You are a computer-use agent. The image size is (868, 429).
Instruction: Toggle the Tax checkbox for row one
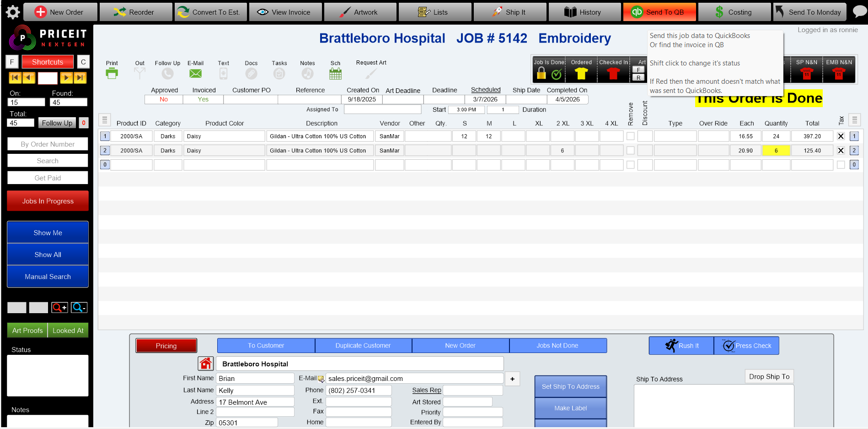pyautogui.click(x=841, y=136)
